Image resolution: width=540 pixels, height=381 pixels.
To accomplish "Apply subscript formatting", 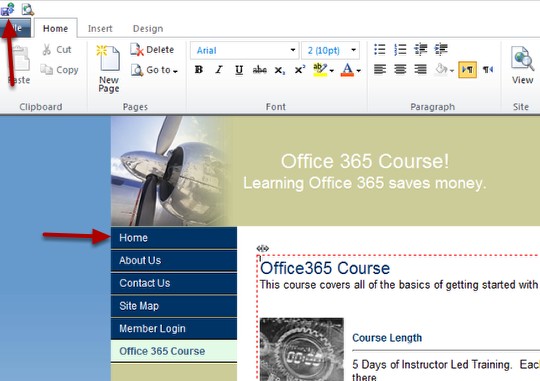I will pyautogui.click(x=280, y=70).
